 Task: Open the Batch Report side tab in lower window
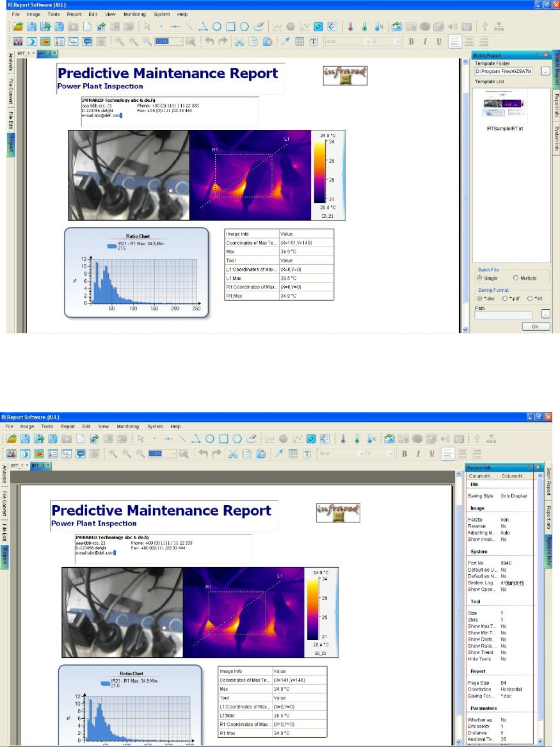click(549, 481)
